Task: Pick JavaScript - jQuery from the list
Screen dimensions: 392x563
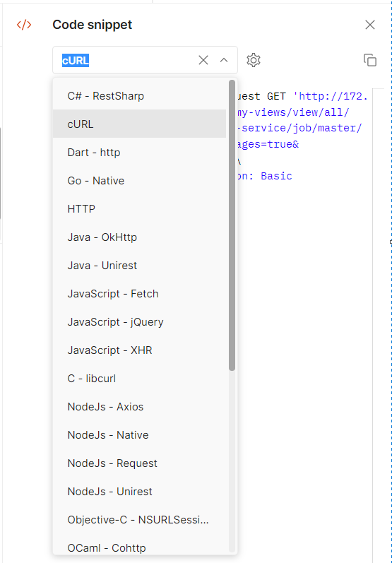Action: click(x=140, y=322)
